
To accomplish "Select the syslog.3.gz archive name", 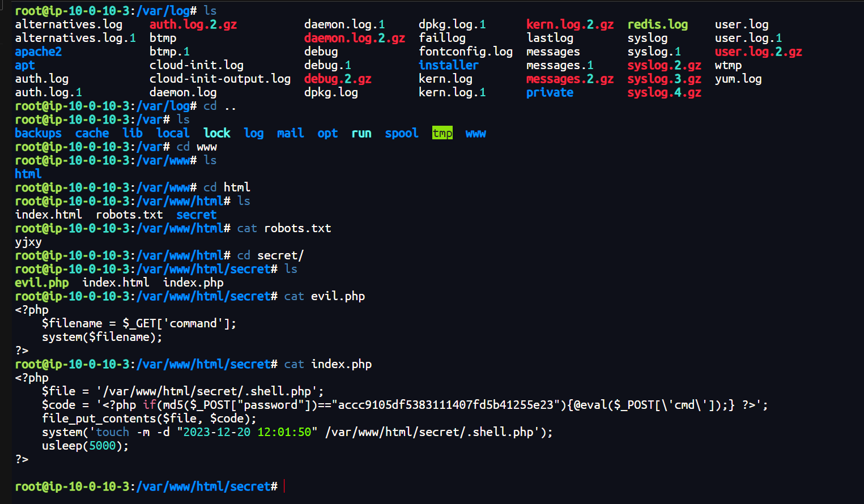I will 665,79.
